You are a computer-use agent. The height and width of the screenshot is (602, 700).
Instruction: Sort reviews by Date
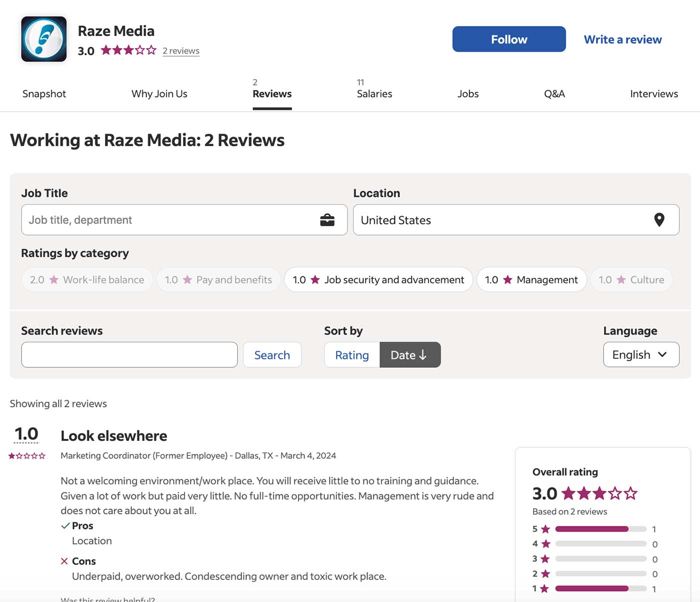click(x=410, y=355)
